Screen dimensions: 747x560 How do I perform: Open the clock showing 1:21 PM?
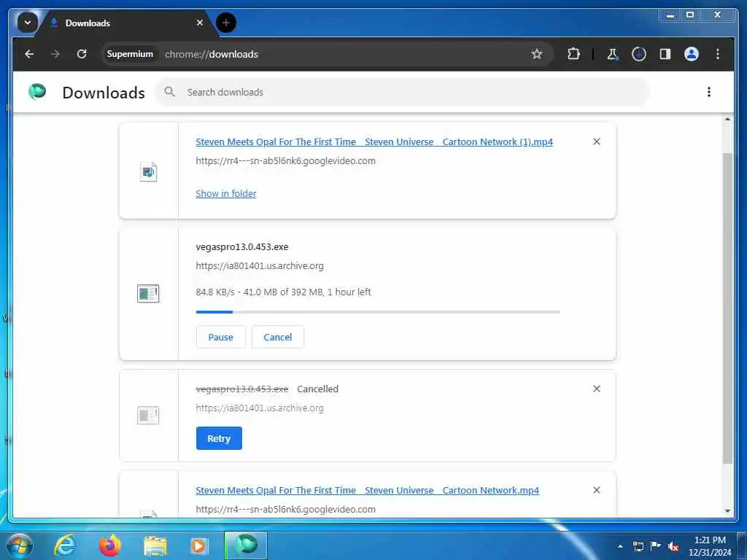click(709, 545)
